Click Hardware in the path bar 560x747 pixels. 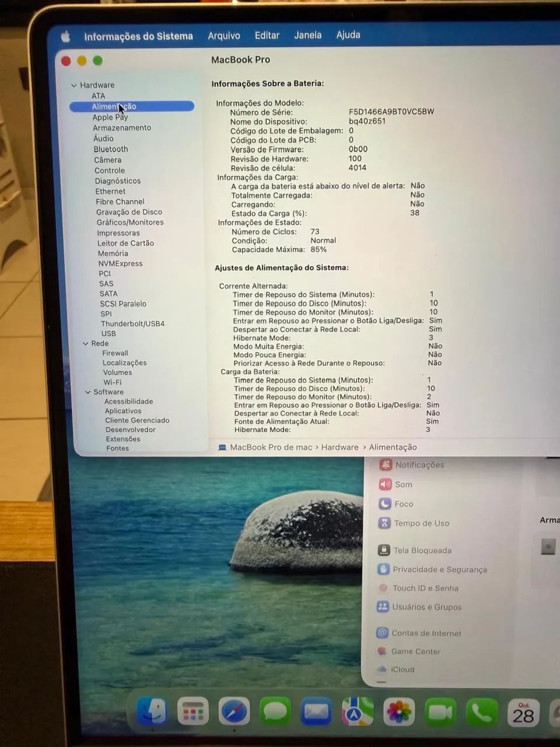pyautogui.click(x=339, y=447)
